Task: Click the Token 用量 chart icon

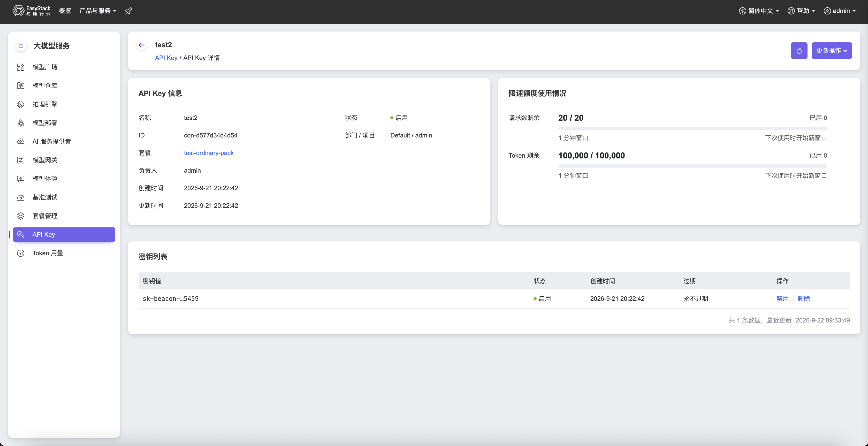Action: click(21, 253)
